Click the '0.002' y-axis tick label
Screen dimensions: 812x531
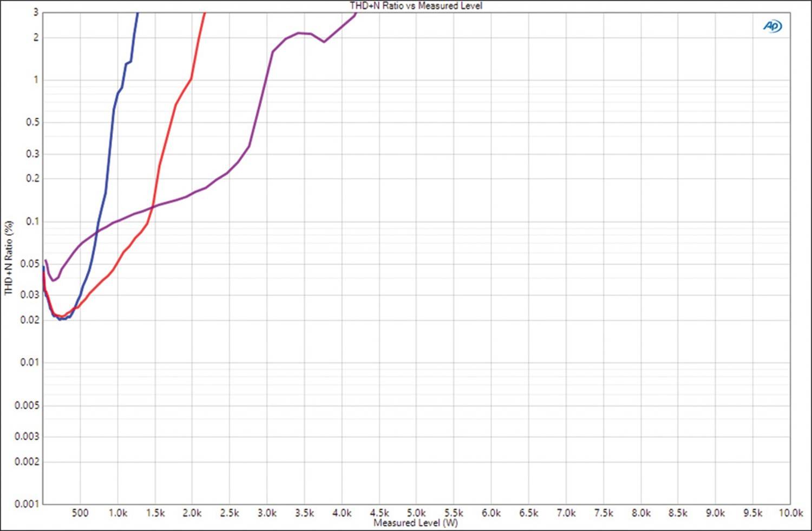tap(27, 462)
